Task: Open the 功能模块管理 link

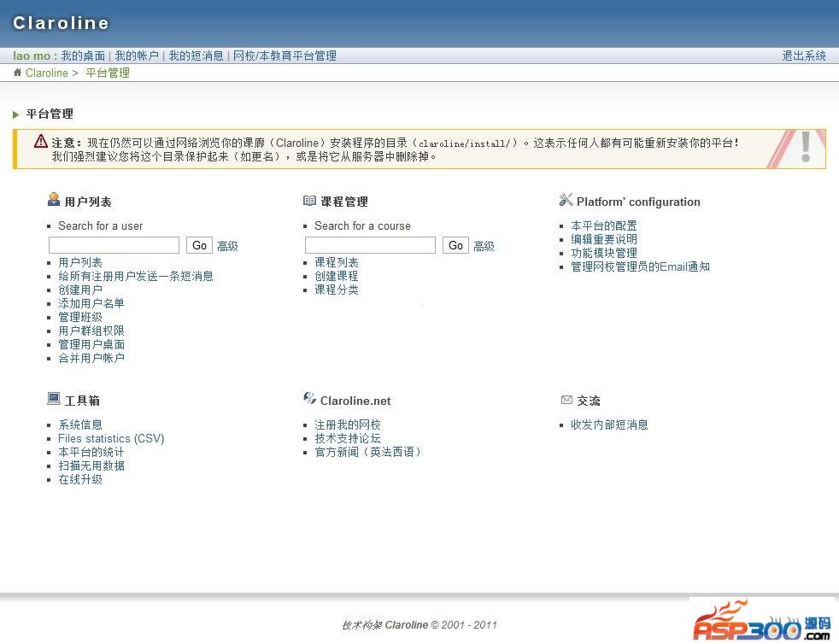Action: 604,253
